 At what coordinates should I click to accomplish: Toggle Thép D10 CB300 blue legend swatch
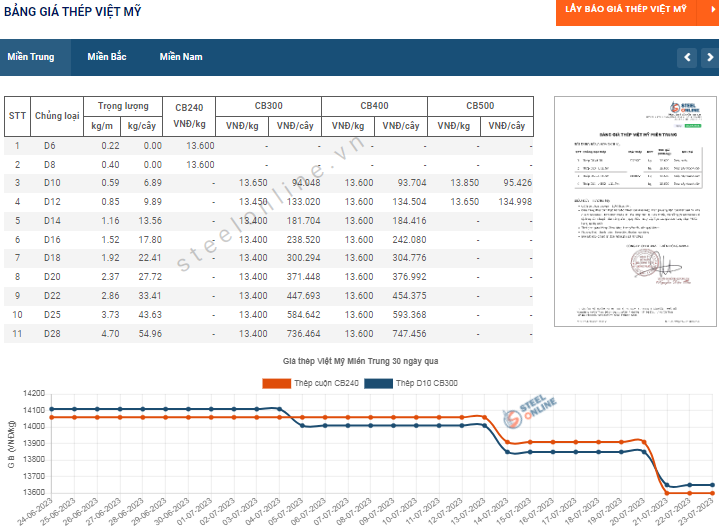click(378, 383)
